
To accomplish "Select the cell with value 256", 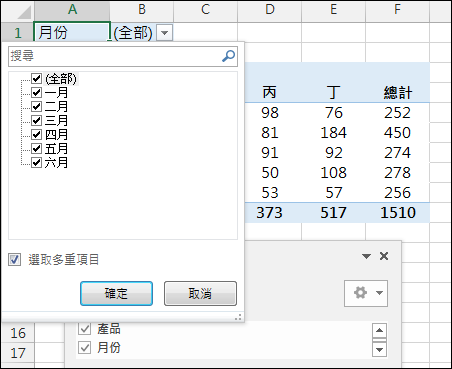I will coord(398,193).
